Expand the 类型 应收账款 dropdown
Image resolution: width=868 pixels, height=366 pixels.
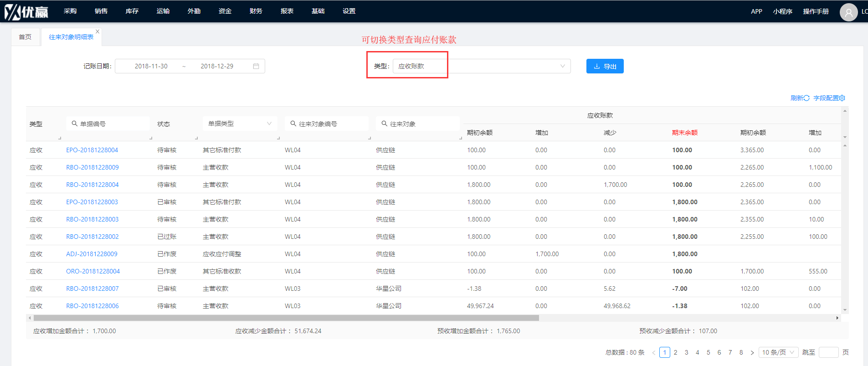point(482,66)
